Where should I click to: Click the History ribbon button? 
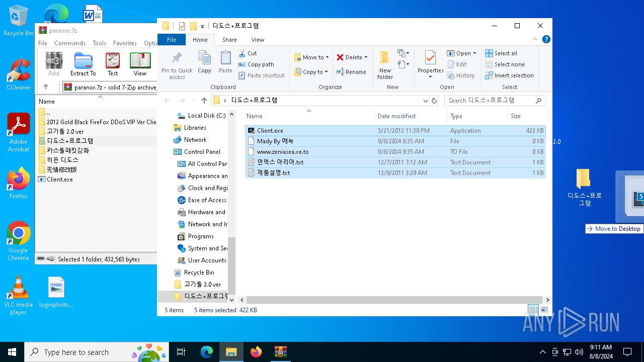[461, 75]
